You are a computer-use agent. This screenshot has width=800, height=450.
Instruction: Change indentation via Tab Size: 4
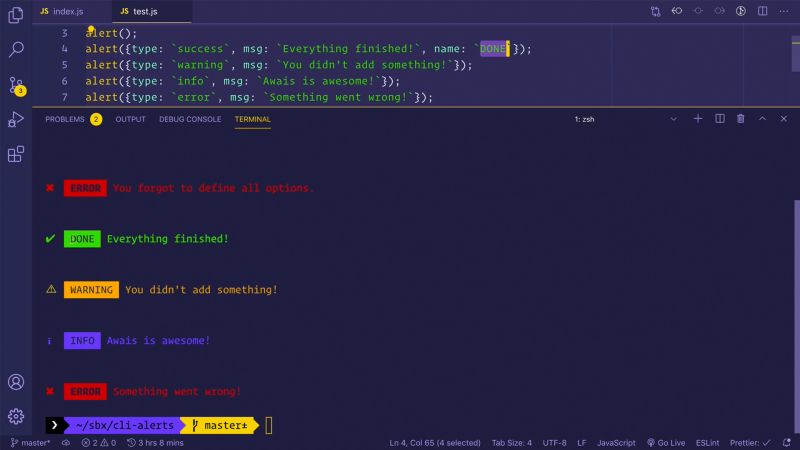(511, 442)
